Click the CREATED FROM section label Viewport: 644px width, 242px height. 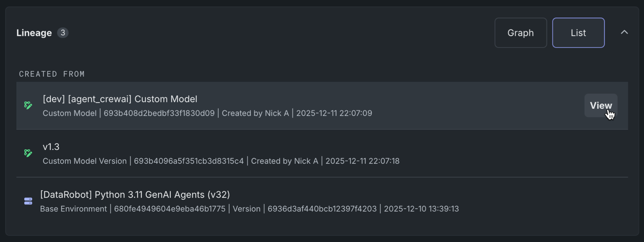coord(52,74)
